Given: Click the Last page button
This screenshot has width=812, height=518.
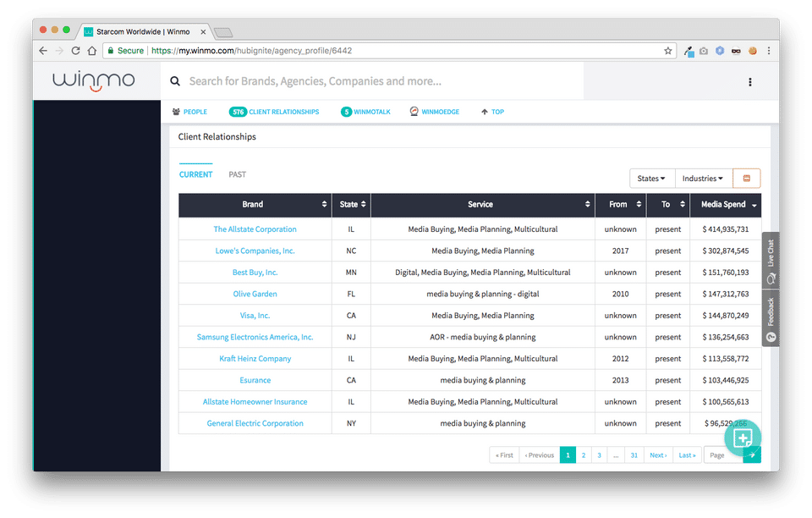Looking at the screenshot, I should (x=687, y=455).
